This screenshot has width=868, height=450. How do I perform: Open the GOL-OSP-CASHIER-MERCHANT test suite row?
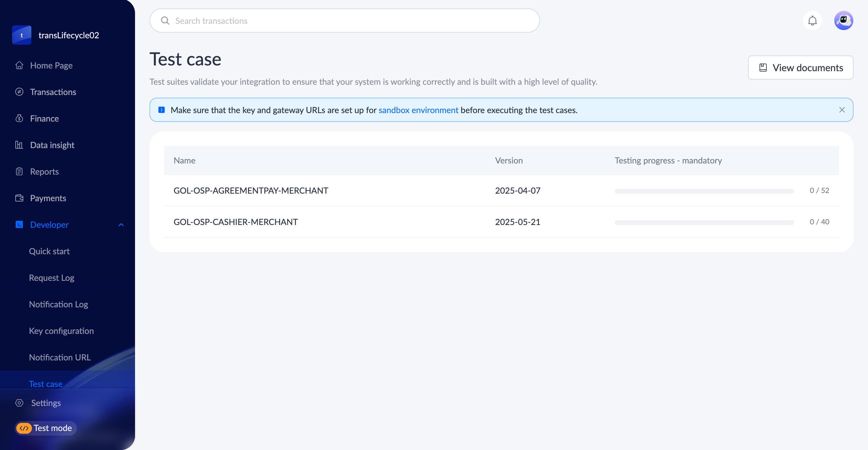point(235,222)
